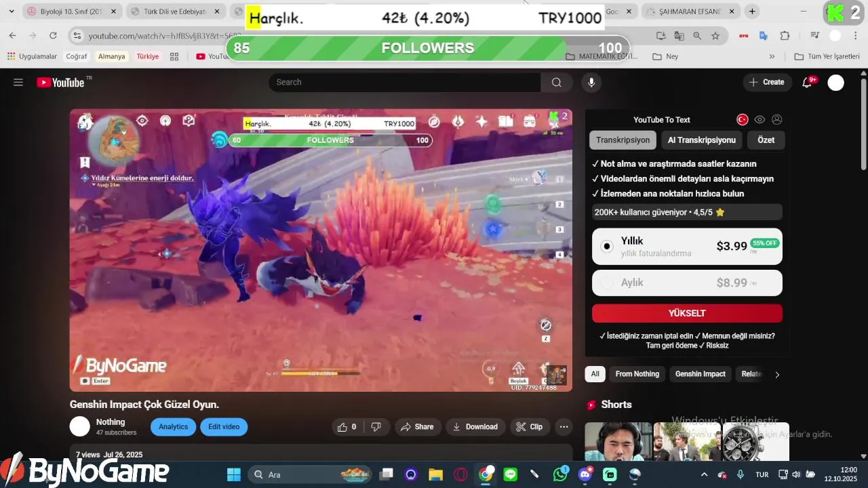The image size is (868, 488).
Task: Zoom page via magnifier icon in address bar
Action: (697, 35)
